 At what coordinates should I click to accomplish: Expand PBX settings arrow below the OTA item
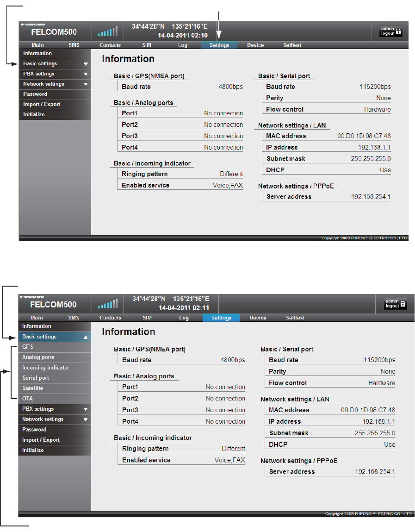(x=86, y=409)
